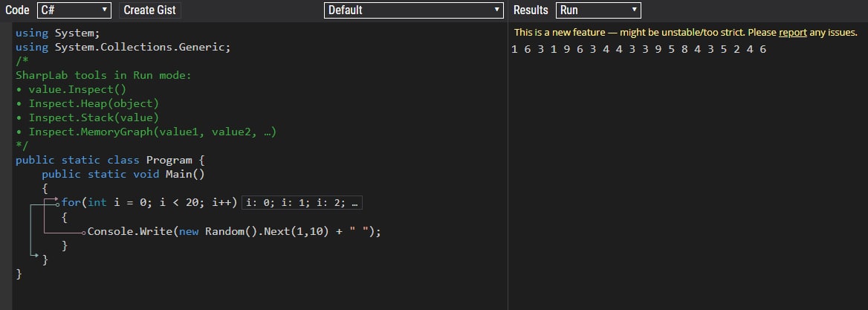The width and height of the screenshot is (868, 310).
Task: Open the C# language dropdown
Action: (74, 10)
